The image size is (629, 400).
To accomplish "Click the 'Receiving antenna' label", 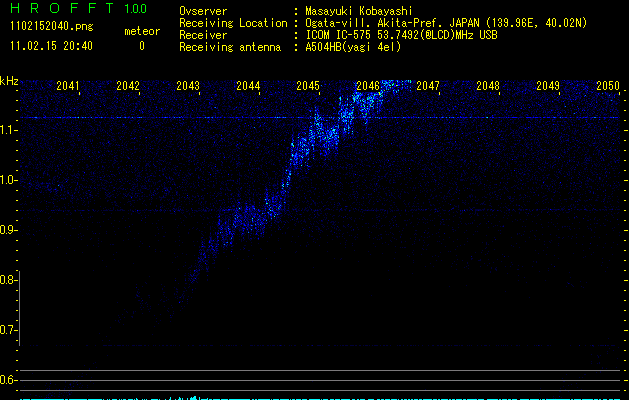I will point(230,47).
